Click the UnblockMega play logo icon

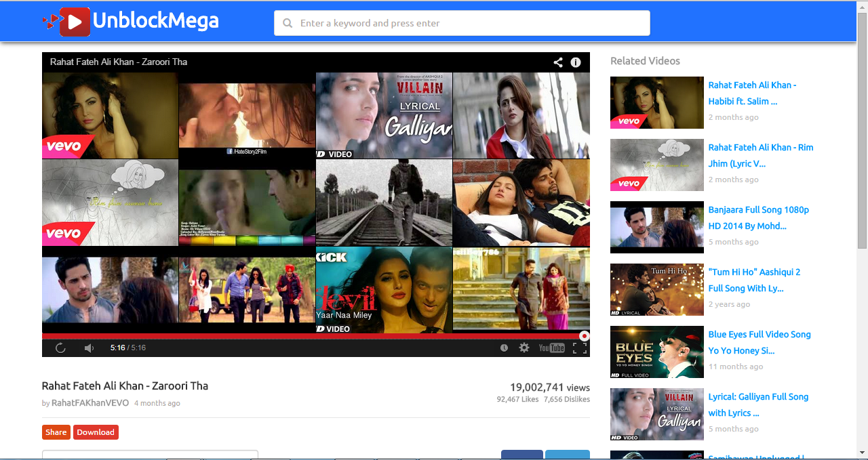67,22
